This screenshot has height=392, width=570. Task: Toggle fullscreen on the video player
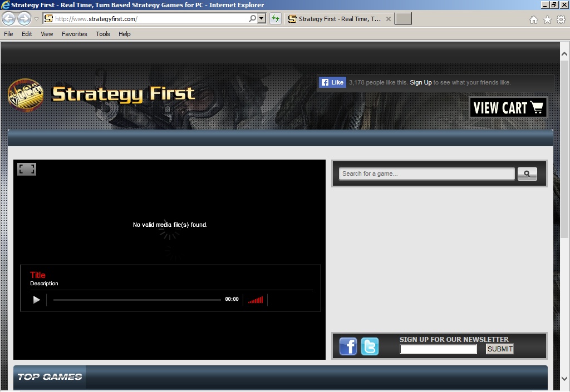click(x=27, y=169)
